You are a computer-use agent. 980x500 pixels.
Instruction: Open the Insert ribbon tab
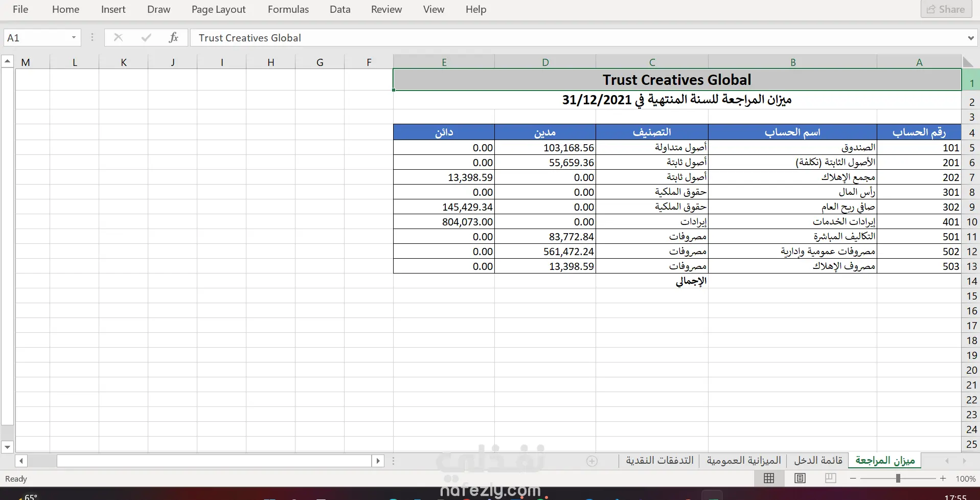click(113, 9)
